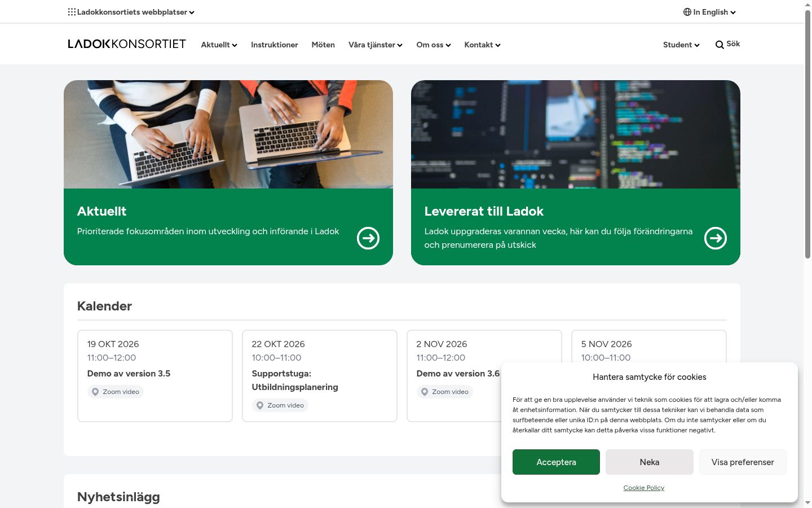The height and width of the screenshot is (508, 812).
Task: Click the page's vertical scrollbar thumb
Action: [x=807, y=134]
